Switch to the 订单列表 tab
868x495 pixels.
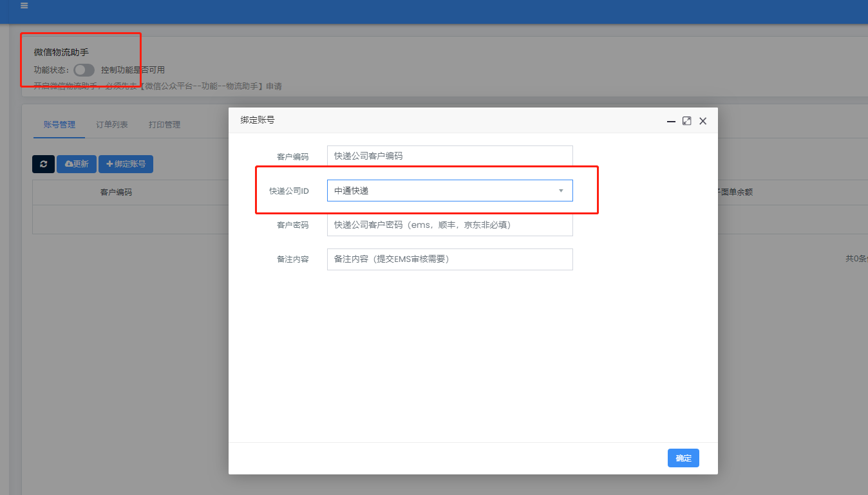(x=112, y=125)
